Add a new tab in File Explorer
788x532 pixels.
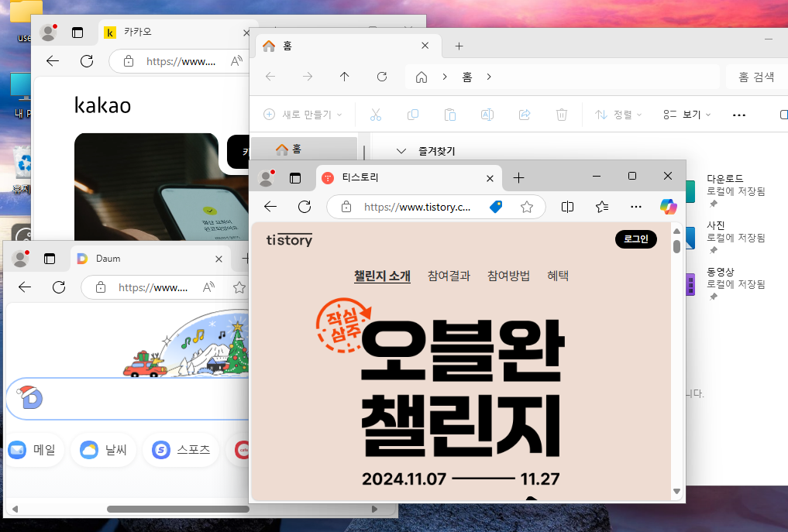click(x=459, y=46)
